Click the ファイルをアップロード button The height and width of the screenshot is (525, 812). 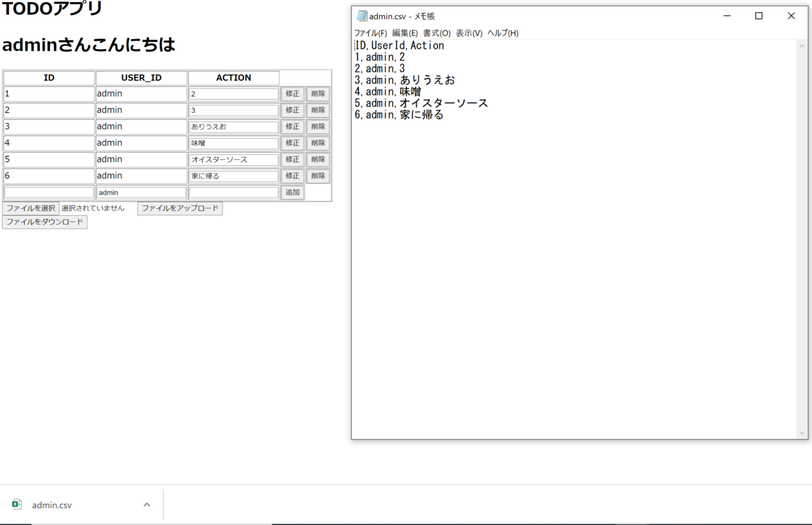pos(180,208)
